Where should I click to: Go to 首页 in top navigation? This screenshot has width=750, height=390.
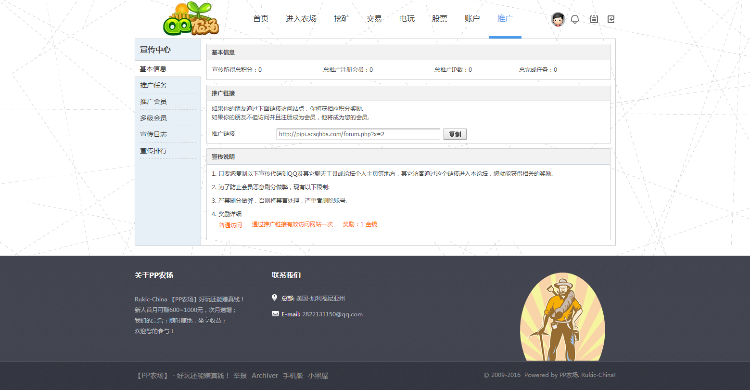coord(261,19)
